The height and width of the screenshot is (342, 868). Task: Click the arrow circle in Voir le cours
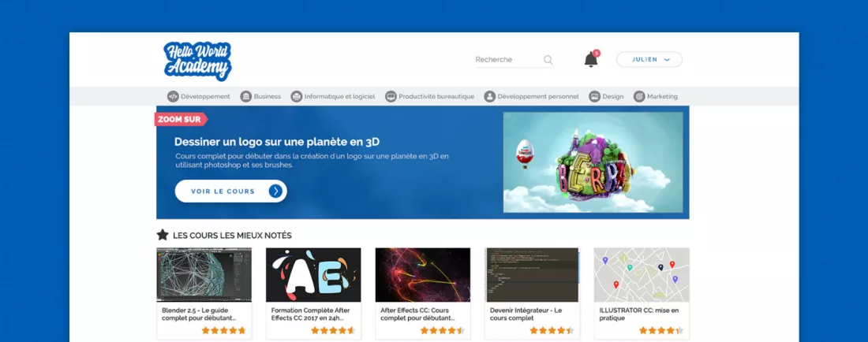pyautogui.click(x=275, y=191)
